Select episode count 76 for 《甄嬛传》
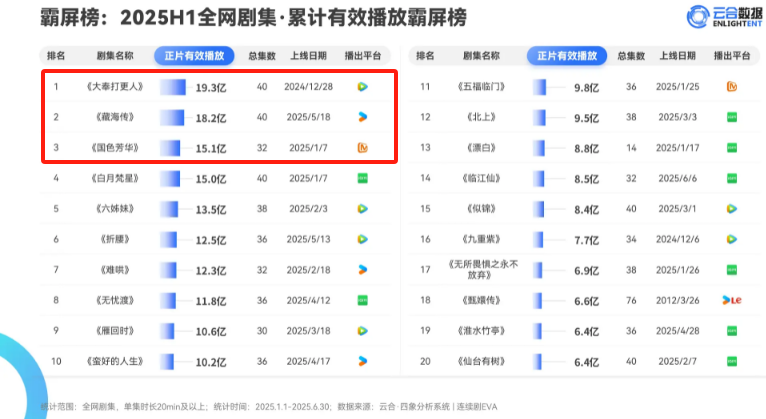Image resolution: width=766 pixels, height=419 pixels. [x=631, y=300]
